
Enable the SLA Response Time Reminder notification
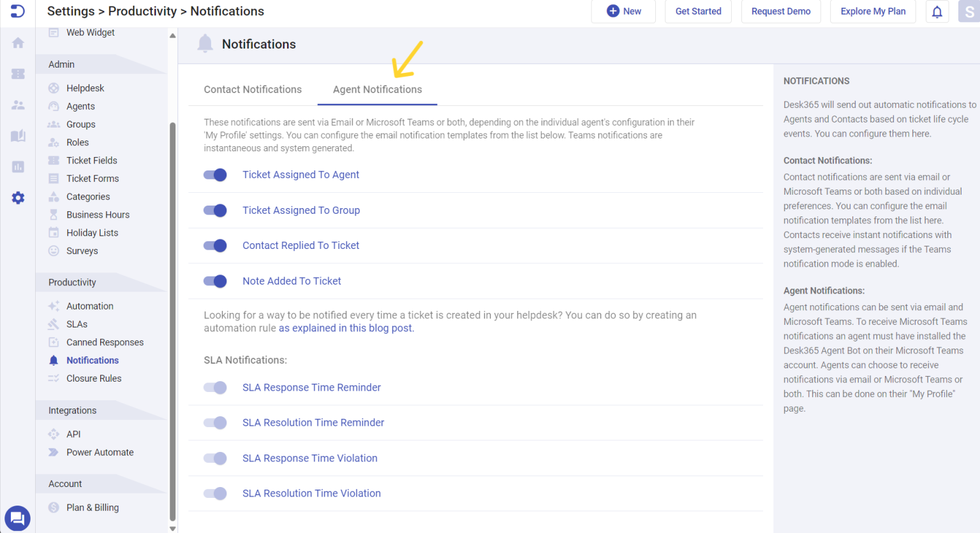(x=215, y=387)
